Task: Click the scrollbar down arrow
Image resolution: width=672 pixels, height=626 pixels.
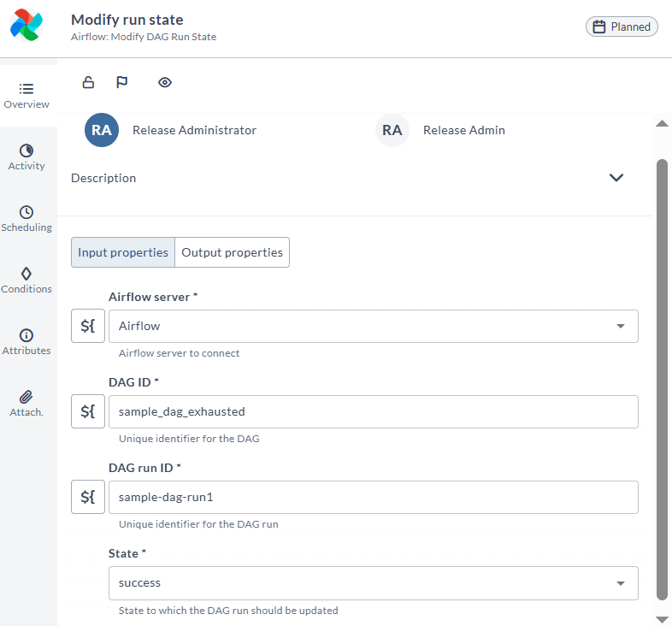Action: [662, 619]
